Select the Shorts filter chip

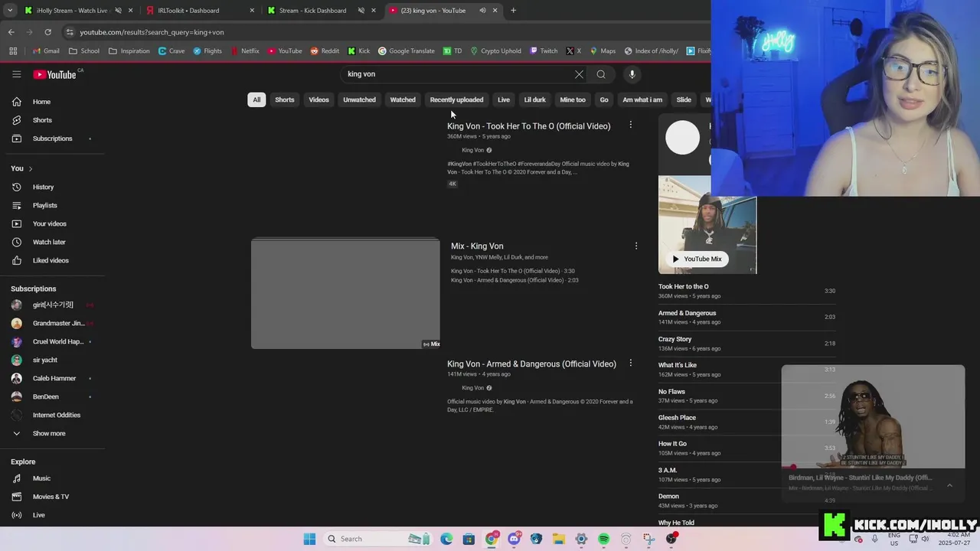[x=285, y=99]
